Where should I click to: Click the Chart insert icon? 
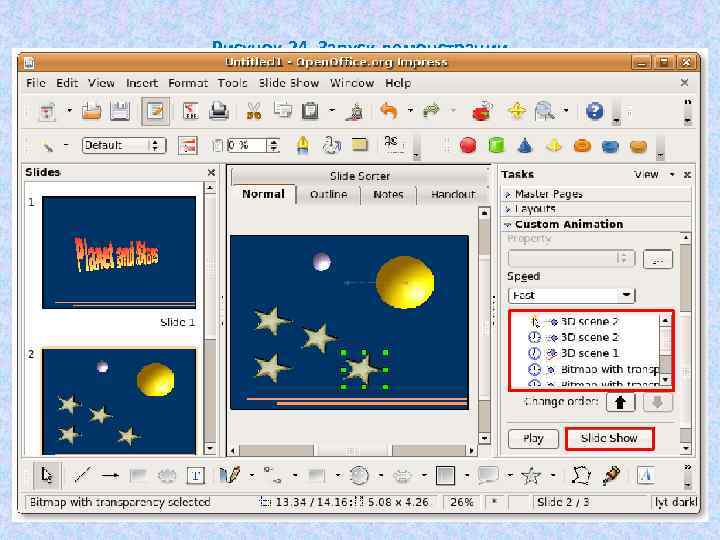click(482, 111)
